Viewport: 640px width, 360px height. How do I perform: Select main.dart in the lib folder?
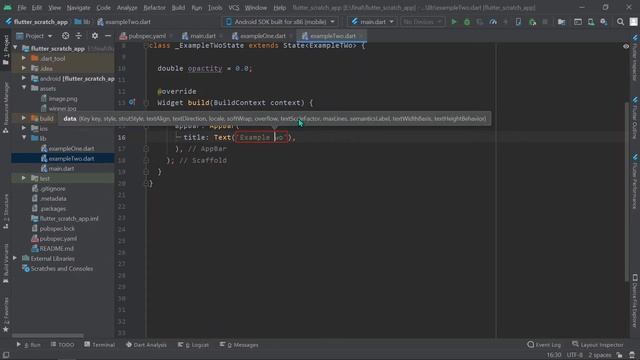58,168
